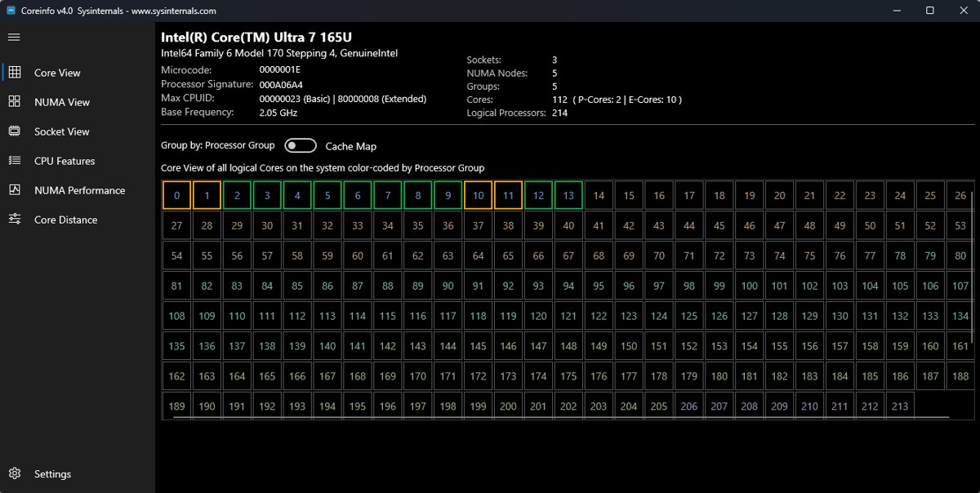
Task: Click logical core 172 tile
Action: 479,377
